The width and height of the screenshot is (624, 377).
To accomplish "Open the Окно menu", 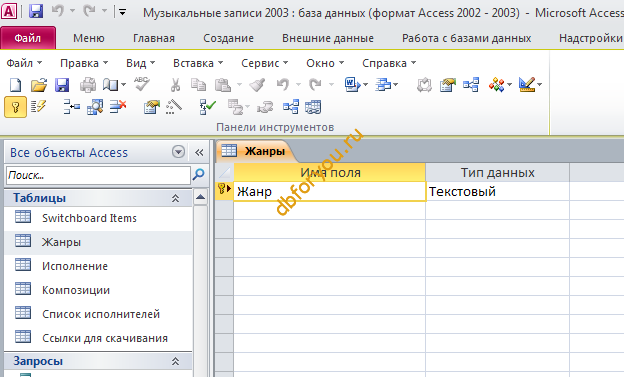I will pyautogui.click(x=325, y=63).
